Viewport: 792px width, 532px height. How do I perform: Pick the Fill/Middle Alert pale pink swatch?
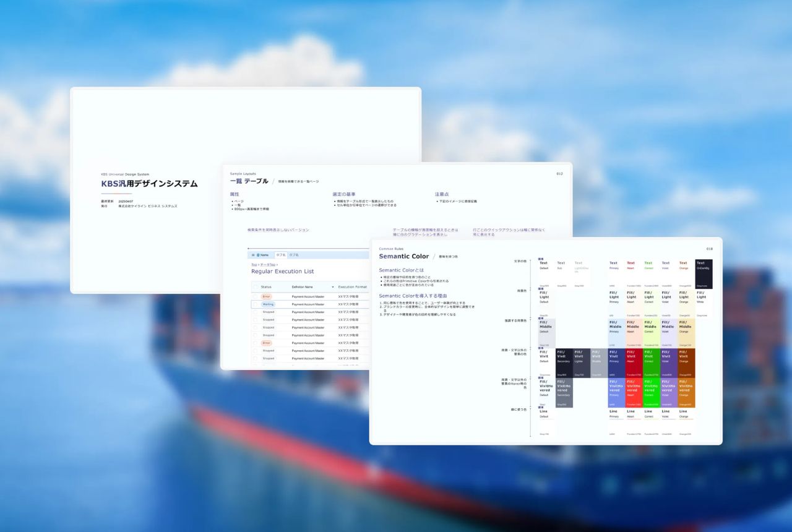click(634, 333)
